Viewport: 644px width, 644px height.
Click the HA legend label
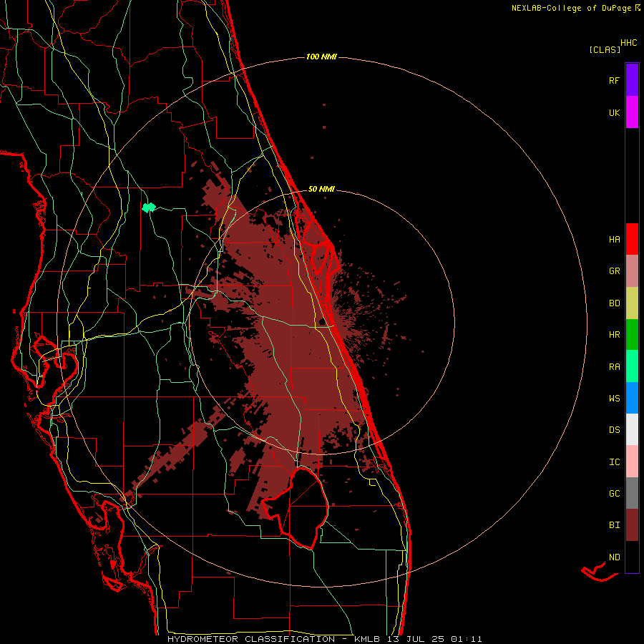[x=614, y=240]
